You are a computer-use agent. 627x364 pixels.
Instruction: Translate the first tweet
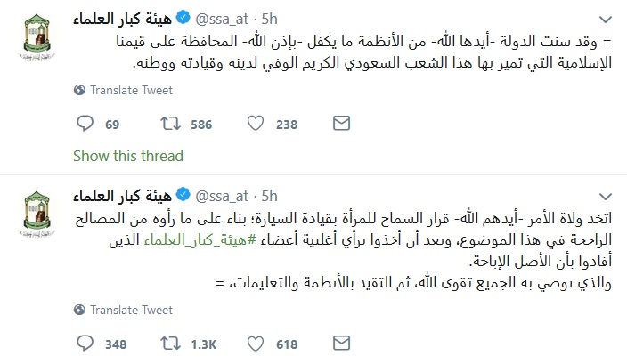point(123,90)
